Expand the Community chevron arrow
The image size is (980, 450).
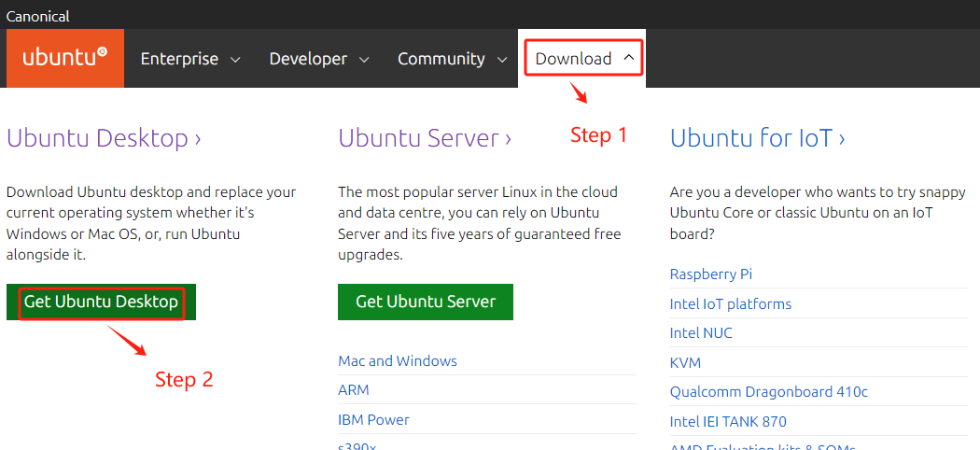point(502,60)
